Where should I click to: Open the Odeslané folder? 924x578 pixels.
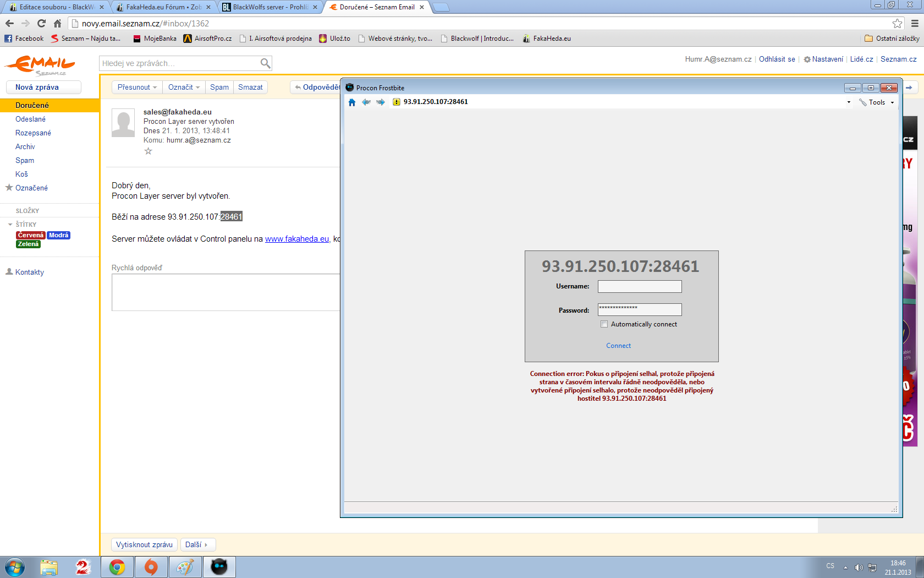click(x=30, y=119)
